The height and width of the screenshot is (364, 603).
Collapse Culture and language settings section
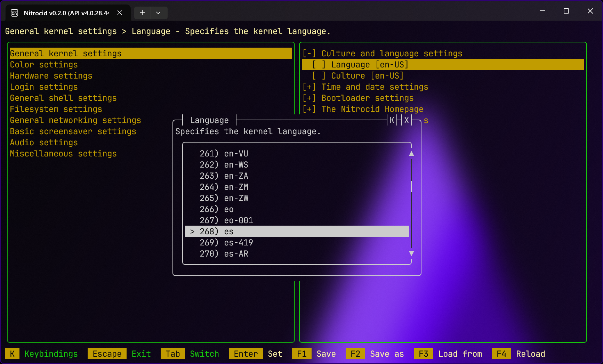pos(309,54)
